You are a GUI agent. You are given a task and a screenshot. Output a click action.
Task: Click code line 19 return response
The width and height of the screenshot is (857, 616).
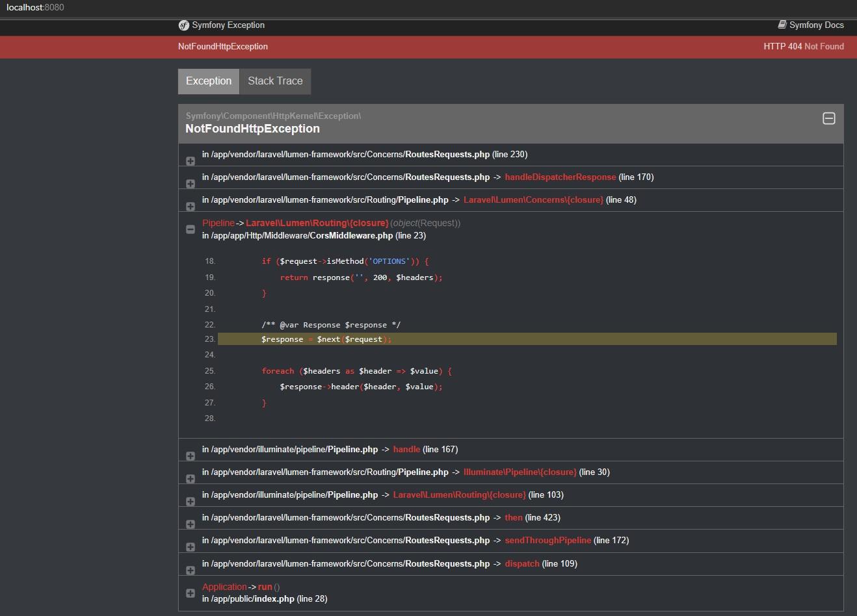(x=361, y=277)
